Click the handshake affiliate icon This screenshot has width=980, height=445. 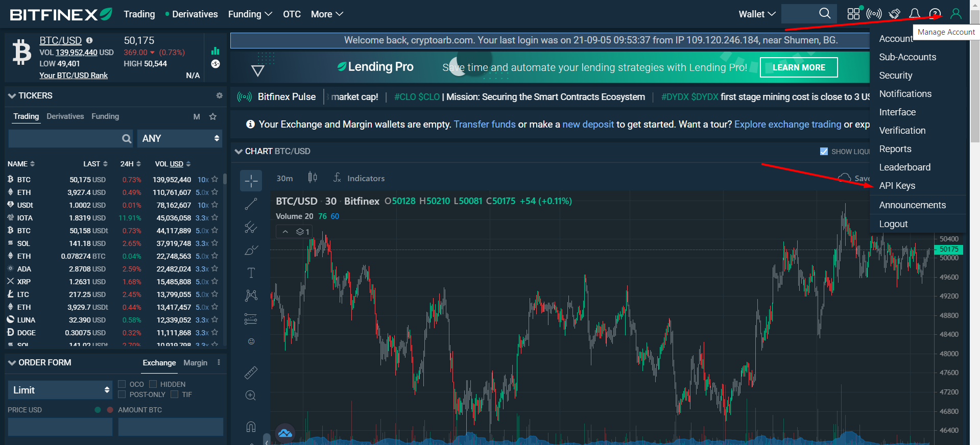pyautogui.click(x=895, y=14)
